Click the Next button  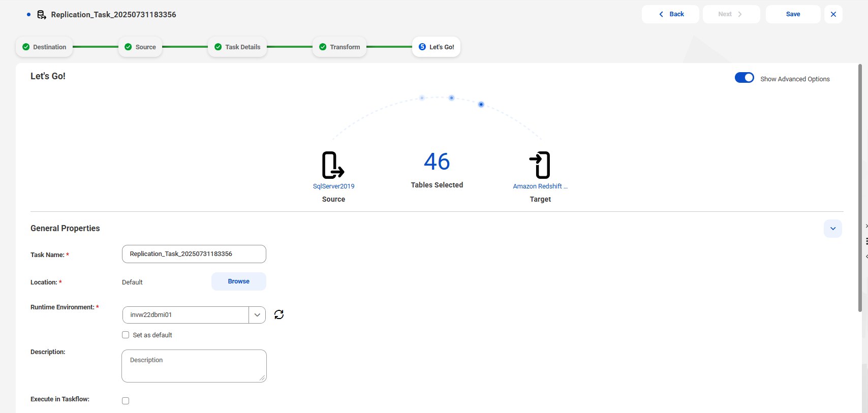point(731,14)
